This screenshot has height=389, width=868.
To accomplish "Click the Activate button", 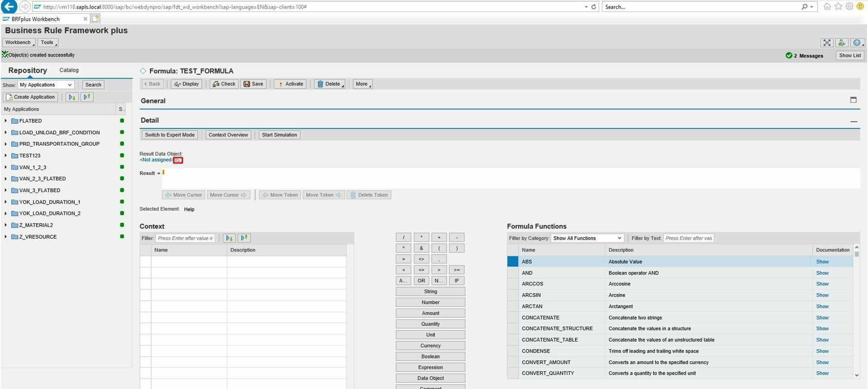I will (290, 84).
